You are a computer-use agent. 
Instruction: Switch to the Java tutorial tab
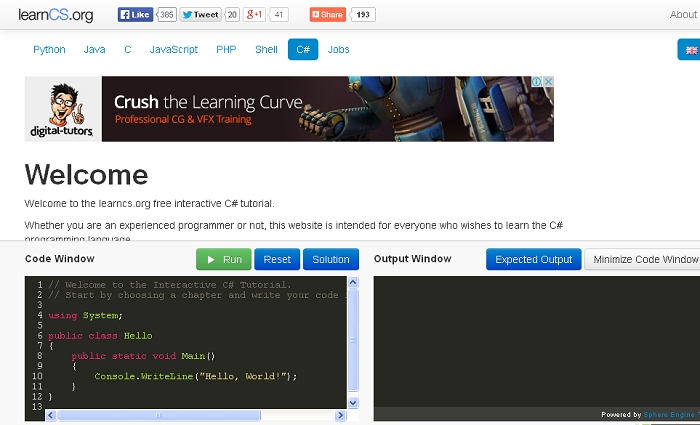point(95,50)
